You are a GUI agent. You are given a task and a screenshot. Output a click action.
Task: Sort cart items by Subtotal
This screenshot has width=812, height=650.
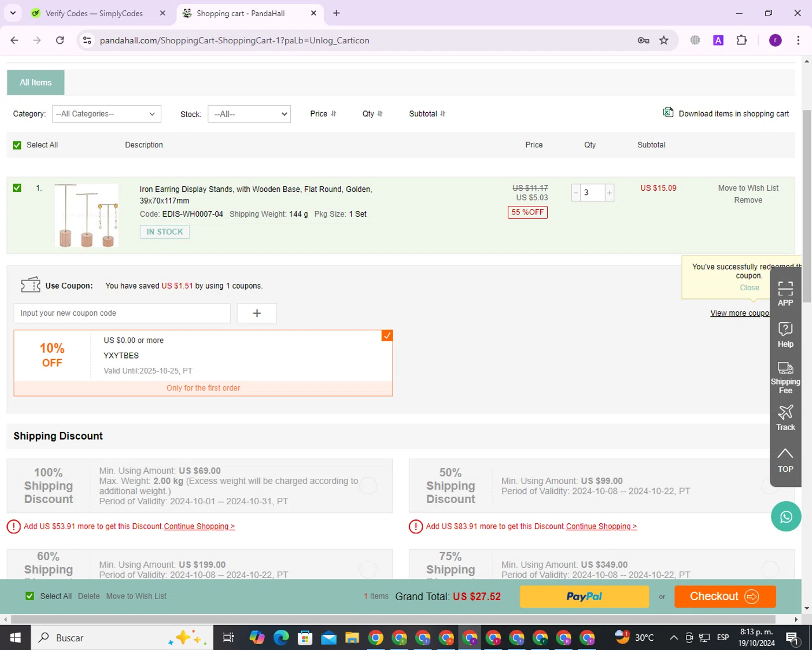click(427, 114)
